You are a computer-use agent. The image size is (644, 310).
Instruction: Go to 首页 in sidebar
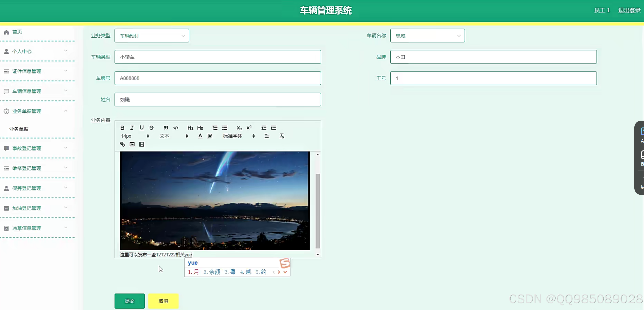pos(17,32)
